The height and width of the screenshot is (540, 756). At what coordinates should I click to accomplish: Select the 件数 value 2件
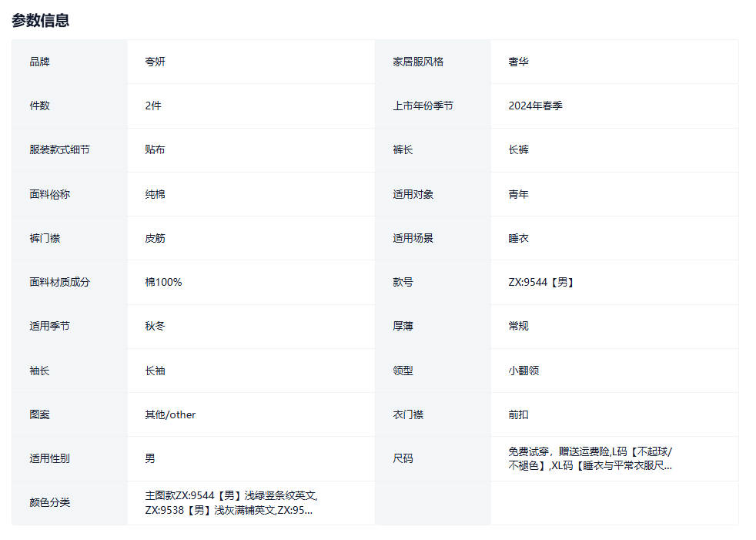(153, 106)
